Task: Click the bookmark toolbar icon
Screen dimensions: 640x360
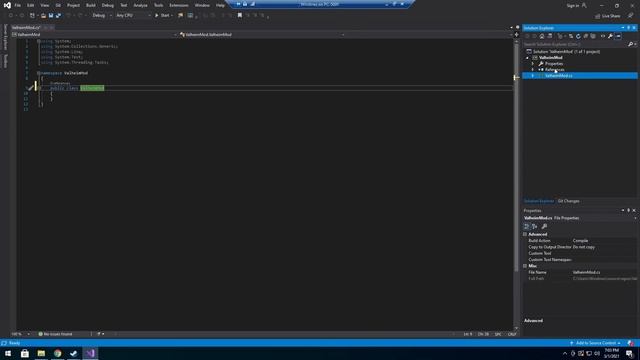Action: pos(240,16)
